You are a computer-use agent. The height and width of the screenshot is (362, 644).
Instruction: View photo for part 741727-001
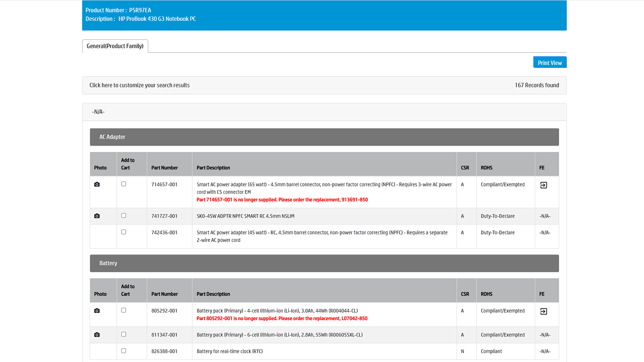click(97, 216)
